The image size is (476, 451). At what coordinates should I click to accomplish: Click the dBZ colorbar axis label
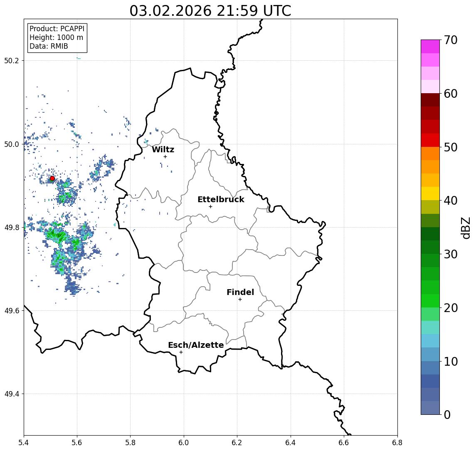(x=466, y=228)
